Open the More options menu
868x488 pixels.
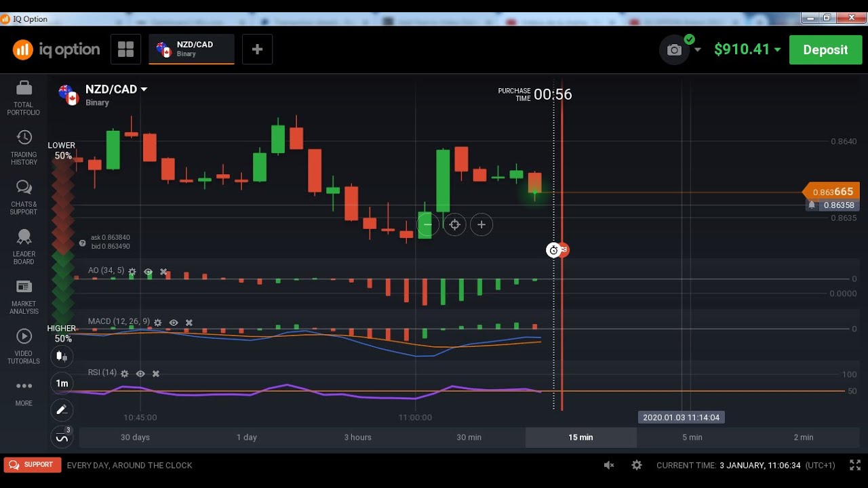point(24,392)
